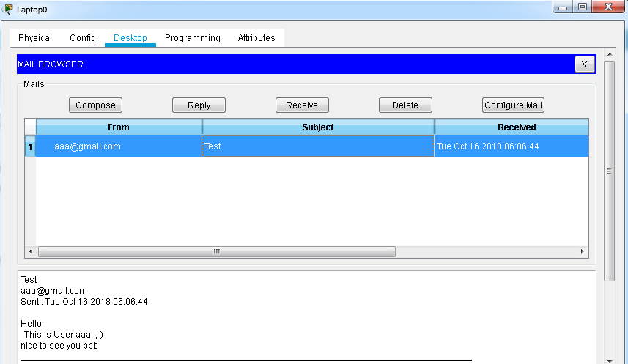
Task: Select row number 1 header
Action: click(31, 146)
